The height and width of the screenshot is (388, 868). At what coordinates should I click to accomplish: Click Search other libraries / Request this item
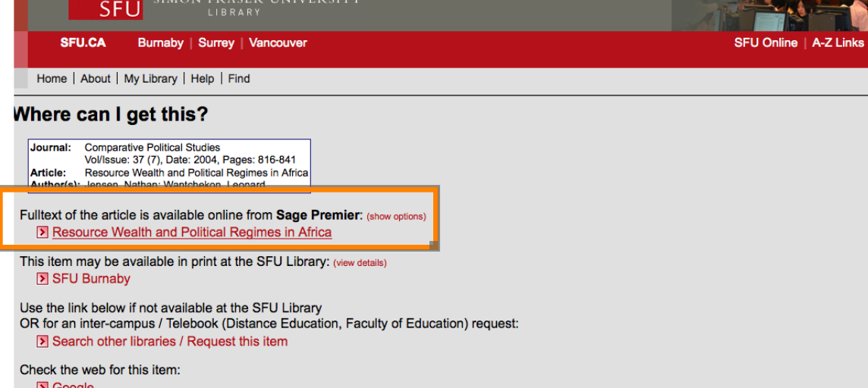point(170,342)
